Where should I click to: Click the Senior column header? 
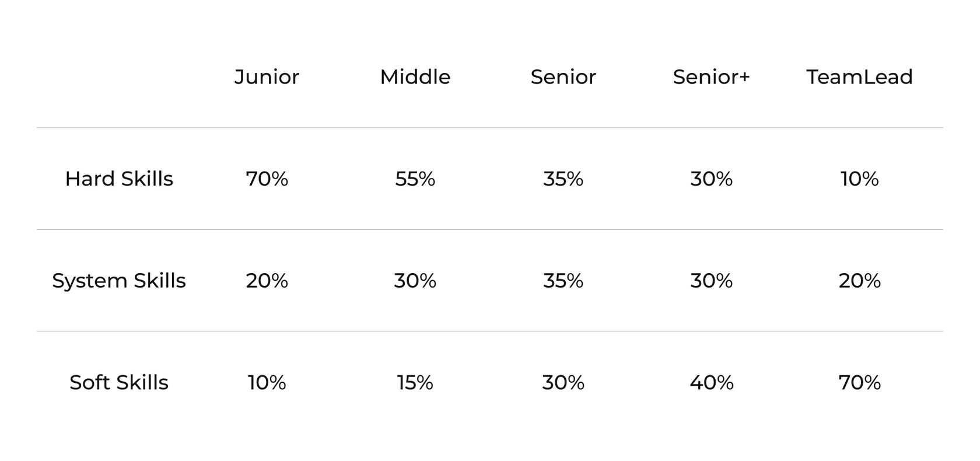563,77
